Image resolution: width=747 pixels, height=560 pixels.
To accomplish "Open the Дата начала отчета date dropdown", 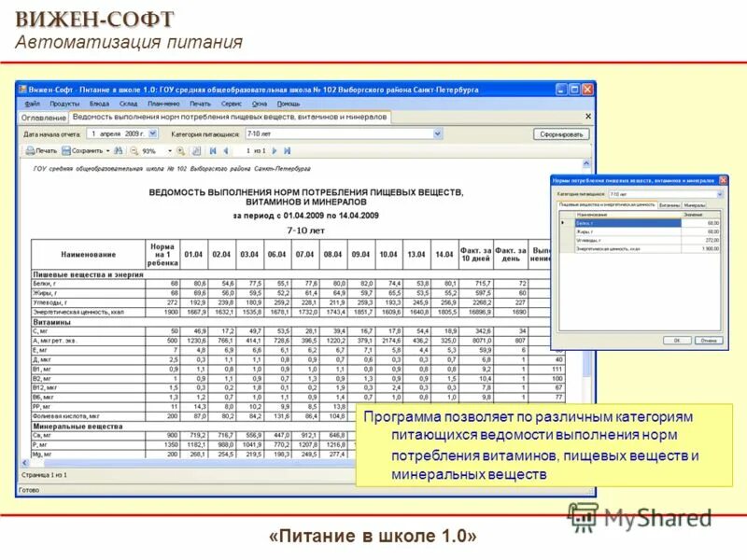I will pos(153,133).
